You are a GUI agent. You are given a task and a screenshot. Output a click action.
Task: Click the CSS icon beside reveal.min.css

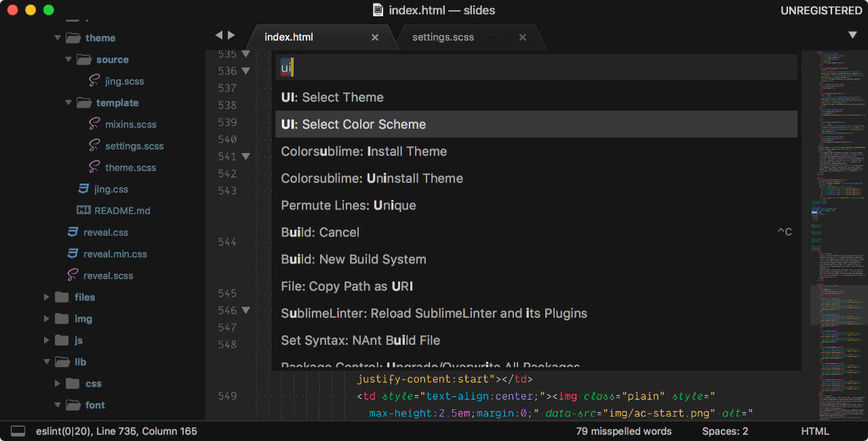click(74, 254)
